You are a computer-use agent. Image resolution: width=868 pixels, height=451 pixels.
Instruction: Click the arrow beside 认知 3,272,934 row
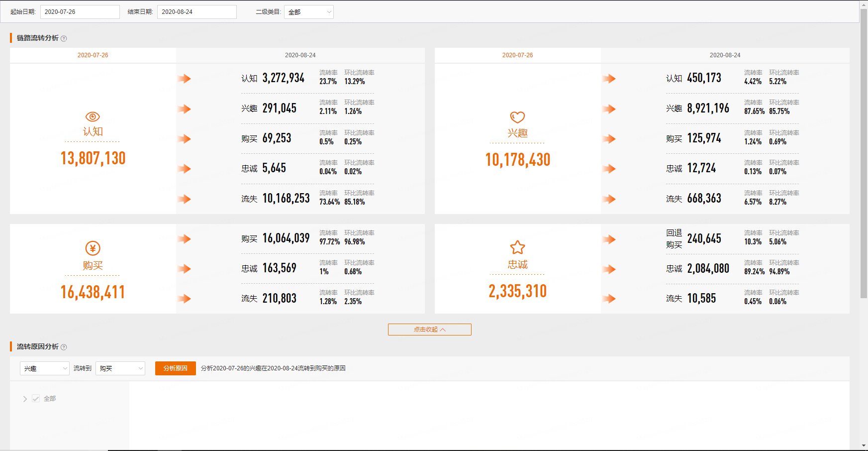click(185, 79)
